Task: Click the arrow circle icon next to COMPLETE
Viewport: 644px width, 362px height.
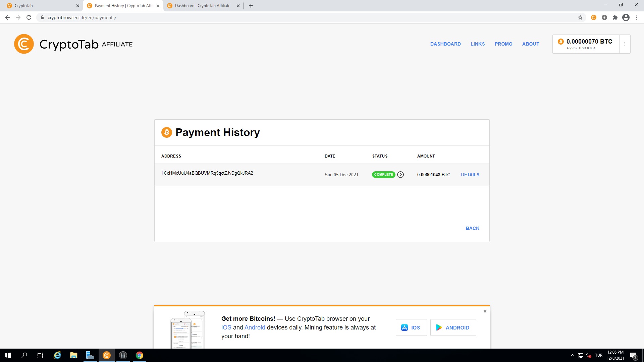Action: [400, 175]
